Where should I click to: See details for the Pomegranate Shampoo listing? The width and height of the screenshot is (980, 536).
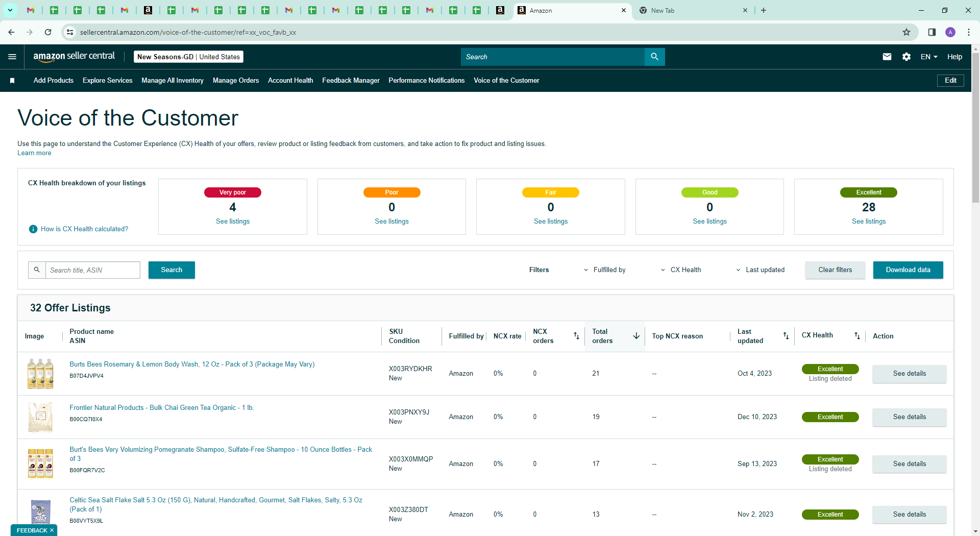[910, 464]
